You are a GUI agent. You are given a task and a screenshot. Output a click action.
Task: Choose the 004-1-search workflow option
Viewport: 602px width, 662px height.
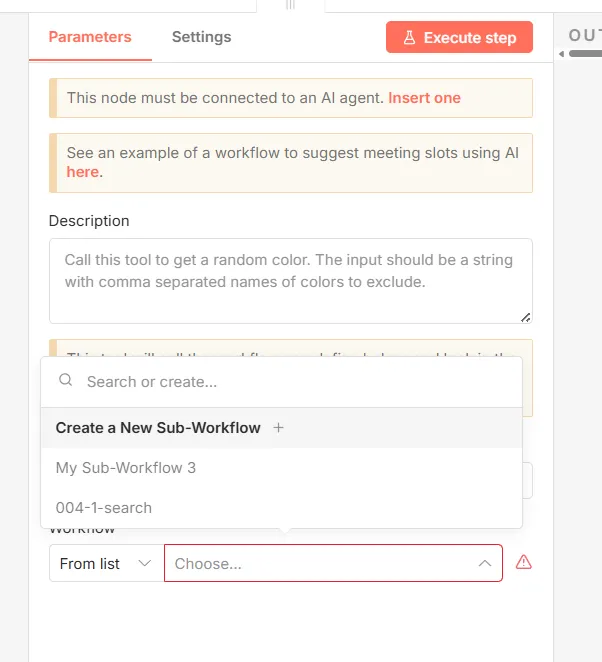click(x=104, y=508)
